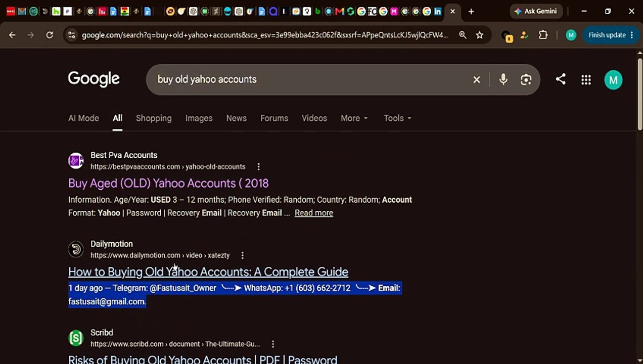
Task: Switch to News results
Action: [x=236, y=118]
